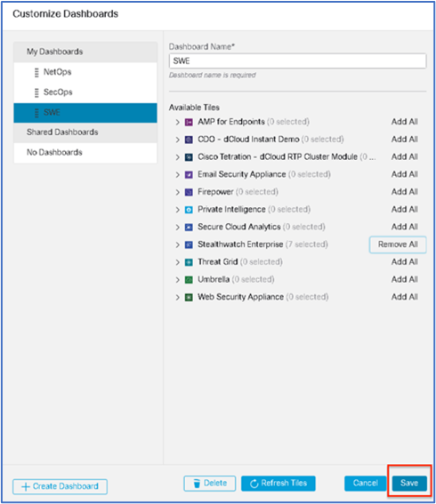Click the Email Security Appliance icon
This screenshot has height=504, width=436.
point(189,174)
